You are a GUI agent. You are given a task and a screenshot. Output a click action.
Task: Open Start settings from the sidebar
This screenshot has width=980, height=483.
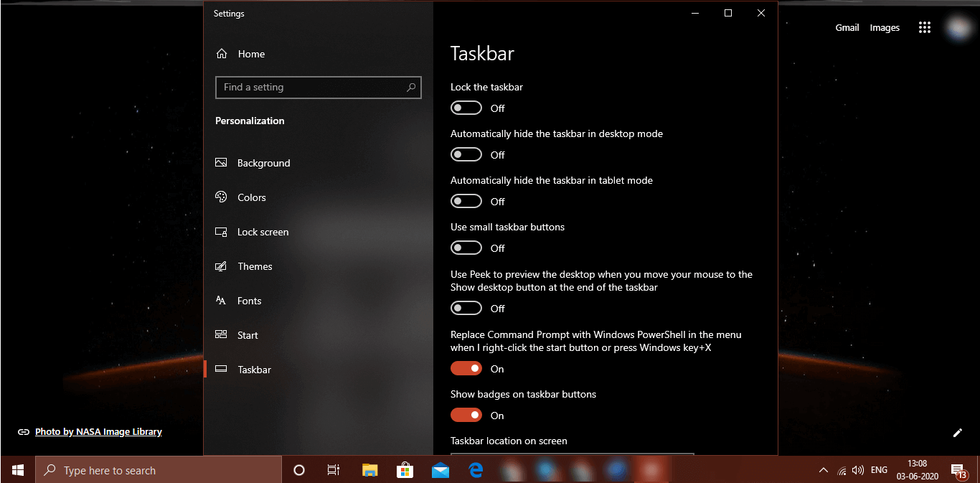[x=247, y=335]
